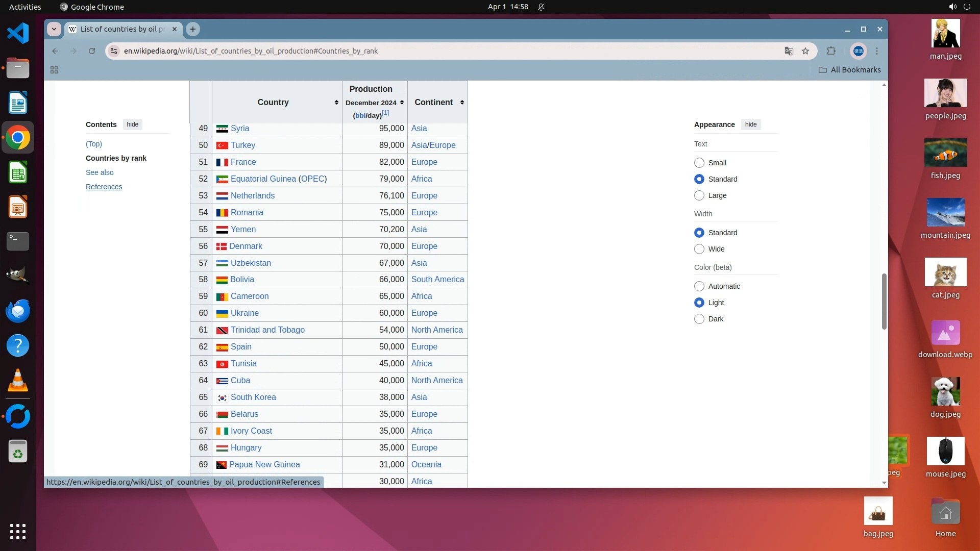Click the Translate page icon in address bar
Screen dimensions: 980x551
[789, 51]
